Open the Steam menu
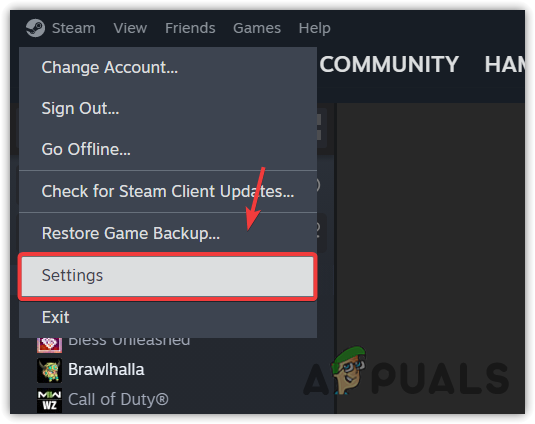The height and width of the screenshot is (424, 535). (x=74, y=28)
